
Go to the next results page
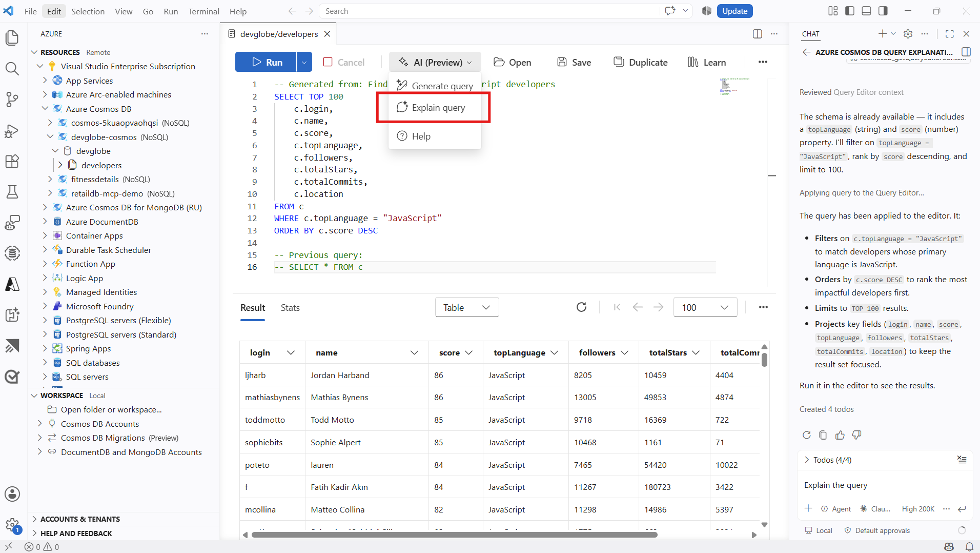point(659,307)
